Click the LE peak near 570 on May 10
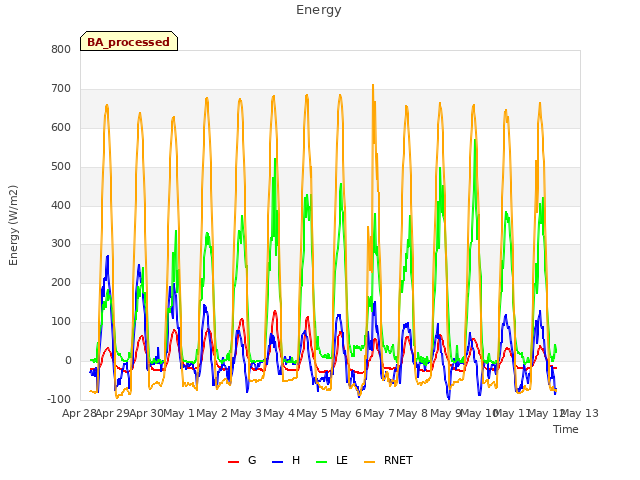This screenshot has height=480, width=640. click(475, 140)
